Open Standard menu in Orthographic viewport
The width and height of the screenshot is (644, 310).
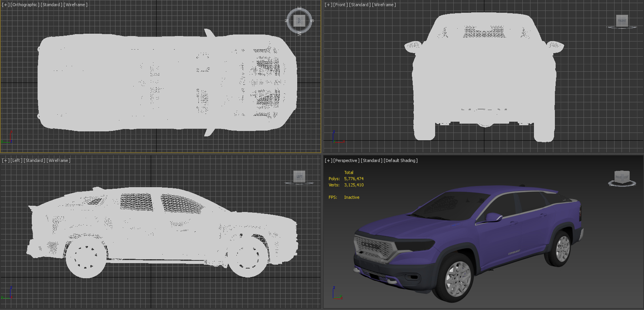51,5
